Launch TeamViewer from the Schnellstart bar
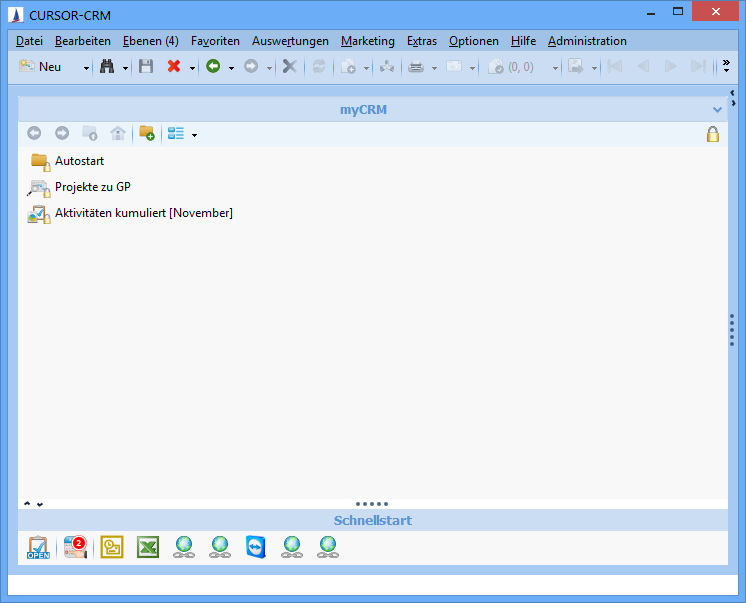The width and height of the screenshot is (746, 603). coord(256,547)
